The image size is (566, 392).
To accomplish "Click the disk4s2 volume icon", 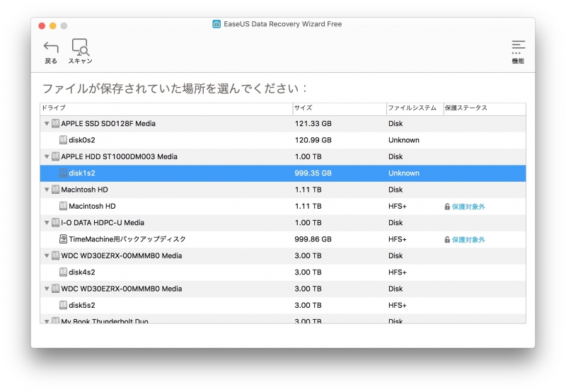I will [63, 272].
